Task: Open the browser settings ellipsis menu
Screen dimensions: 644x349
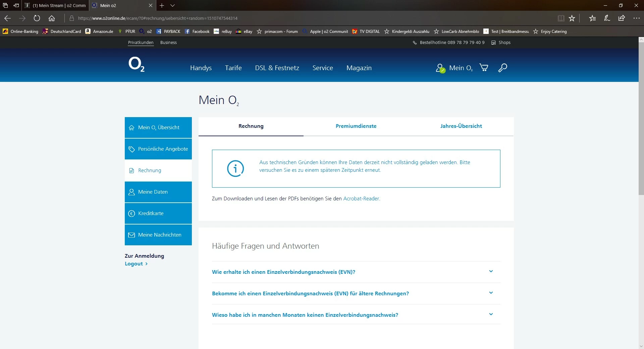Action: click(x=636, y=18)
